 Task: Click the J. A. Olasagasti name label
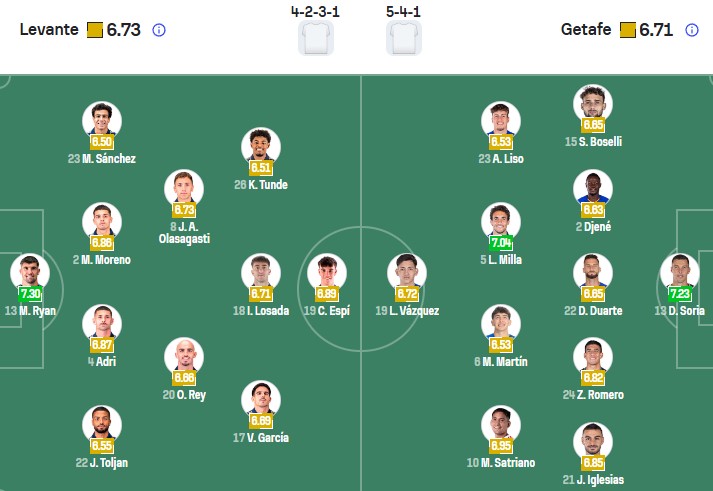(184, 233)
